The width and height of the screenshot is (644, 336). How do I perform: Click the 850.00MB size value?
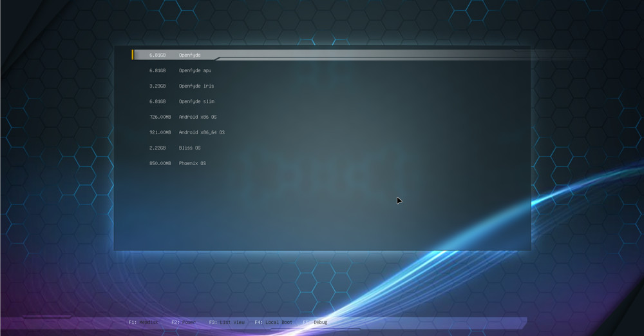tap(160, 163)
